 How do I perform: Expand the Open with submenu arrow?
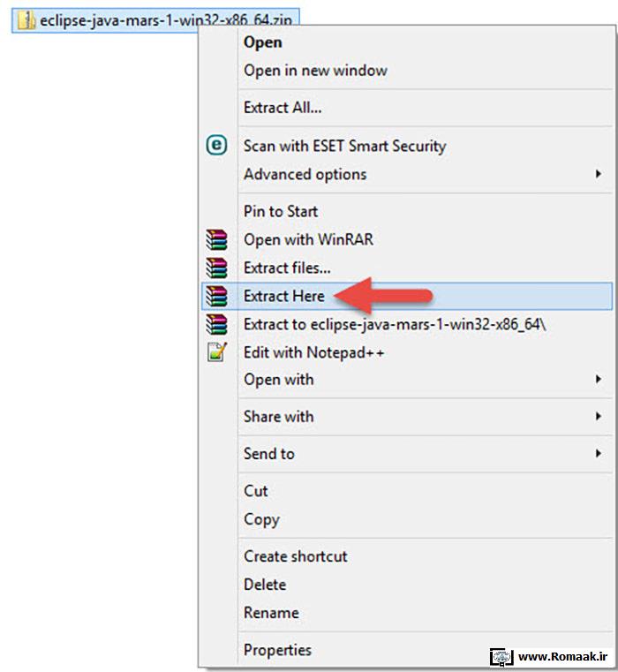click(599, 380)
